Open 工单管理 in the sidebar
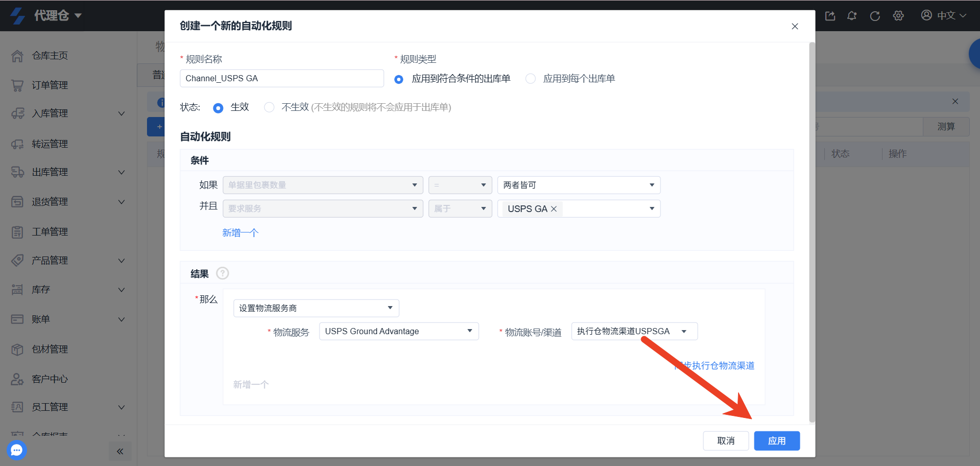Viewport: 980px width, 466px height. pos(50,232)
